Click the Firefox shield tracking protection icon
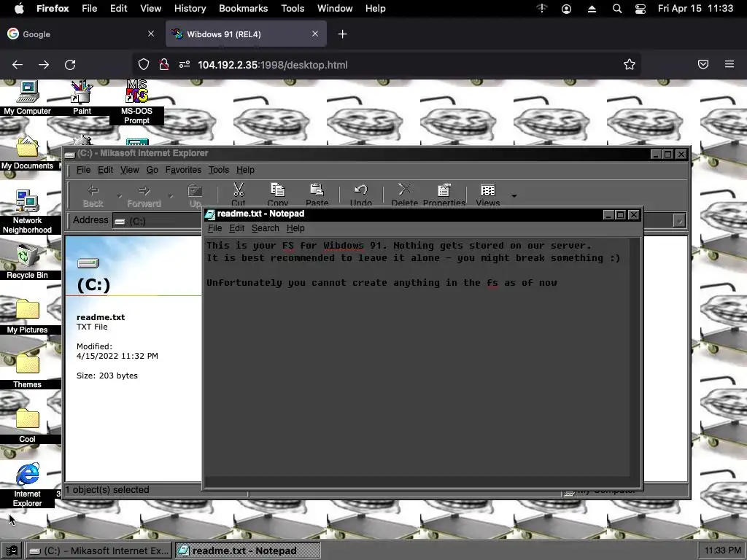Screen dimensions: 747x560 pyautogui.click(x=144, y=65)
